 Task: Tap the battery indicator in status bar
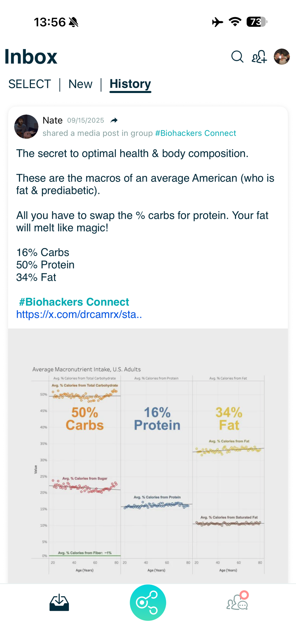(x=256, y=22)
